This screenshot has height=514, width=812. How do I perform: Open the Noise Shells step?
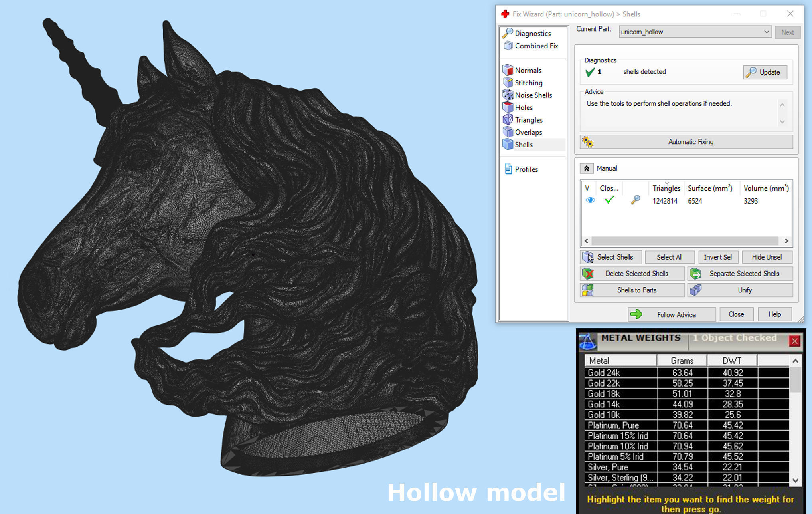point(533,95)
